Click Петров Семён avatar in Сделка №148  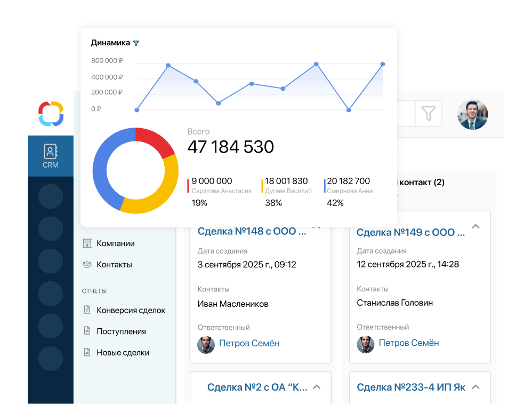coord(206,344)
